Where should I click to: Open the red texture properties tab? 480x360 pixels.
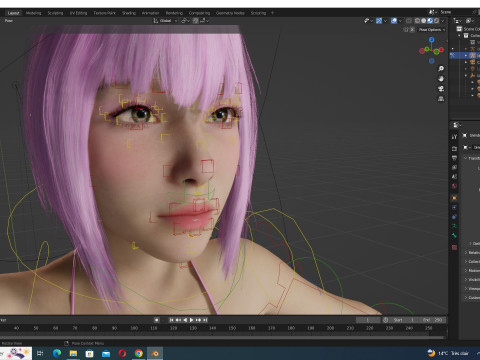(x=454, y=247)
